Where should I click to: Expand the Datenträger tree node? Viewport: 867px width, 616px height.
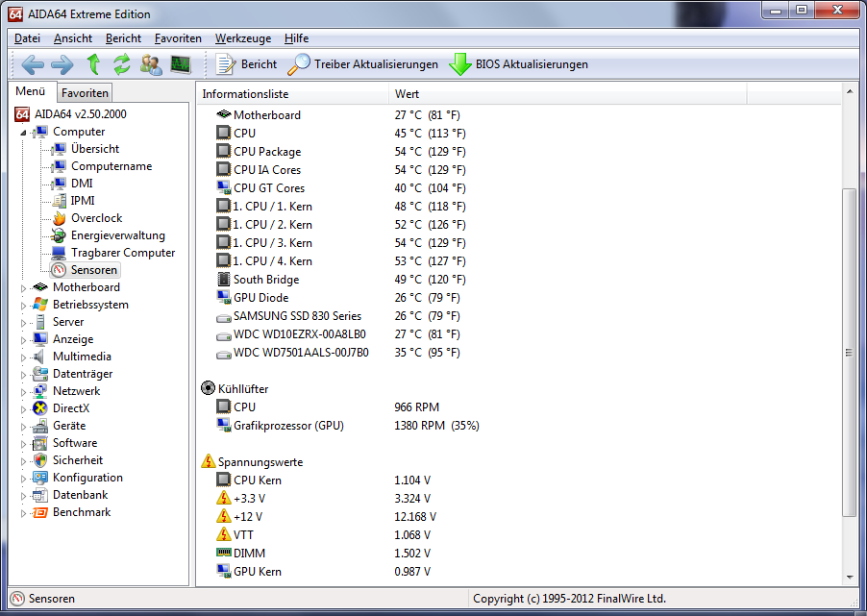tap(23, 375)
